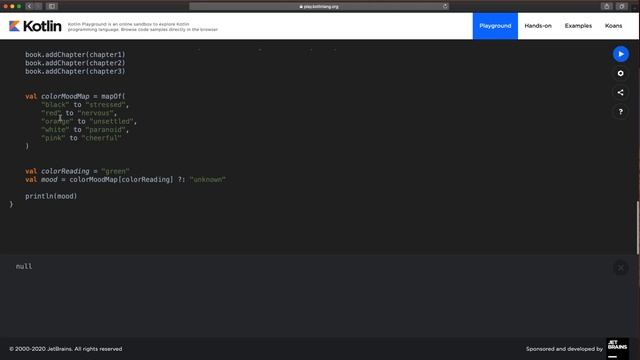Click the JetBrains logo in footer
The image size is (640, 360).
point(617,349)
